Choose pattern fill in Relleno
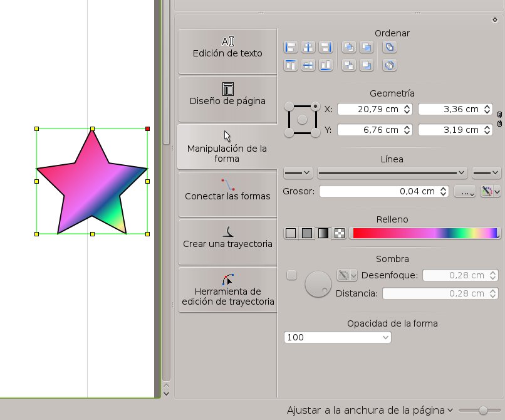Viewport: 505px width, 420px height. 340,233
